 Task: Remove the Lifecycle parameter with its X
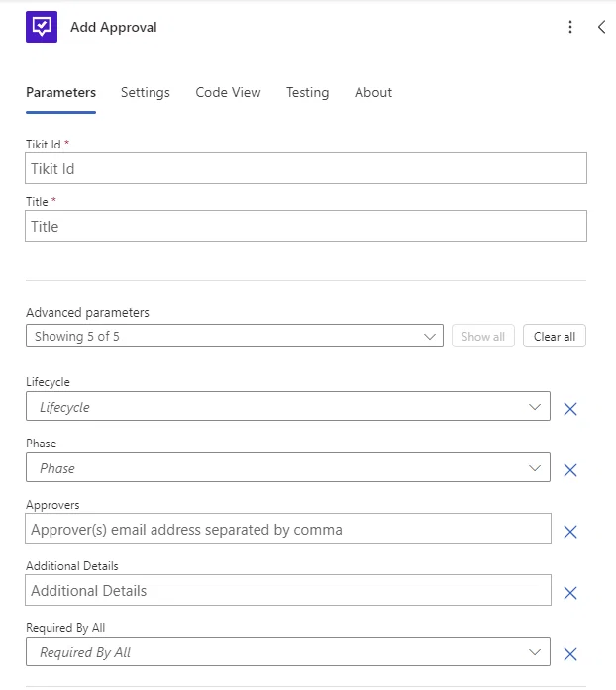click(570, 409)
